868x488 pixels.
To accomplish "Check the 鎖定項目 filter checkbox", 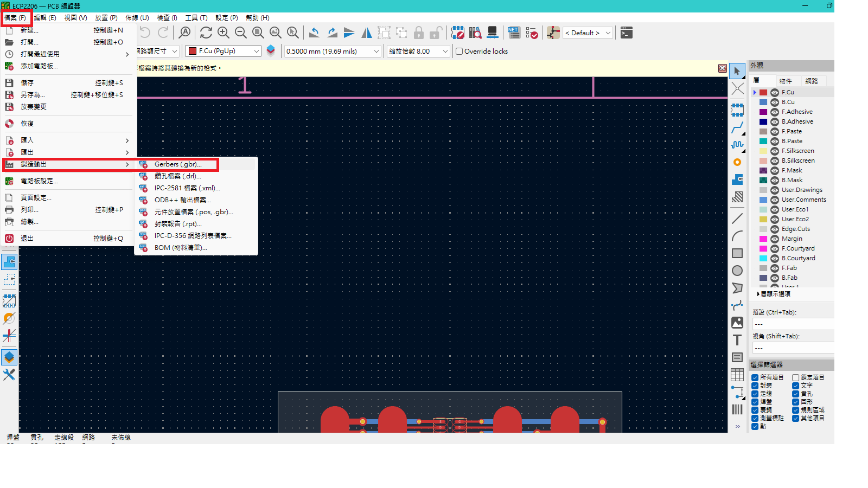I will pos(795,377).
